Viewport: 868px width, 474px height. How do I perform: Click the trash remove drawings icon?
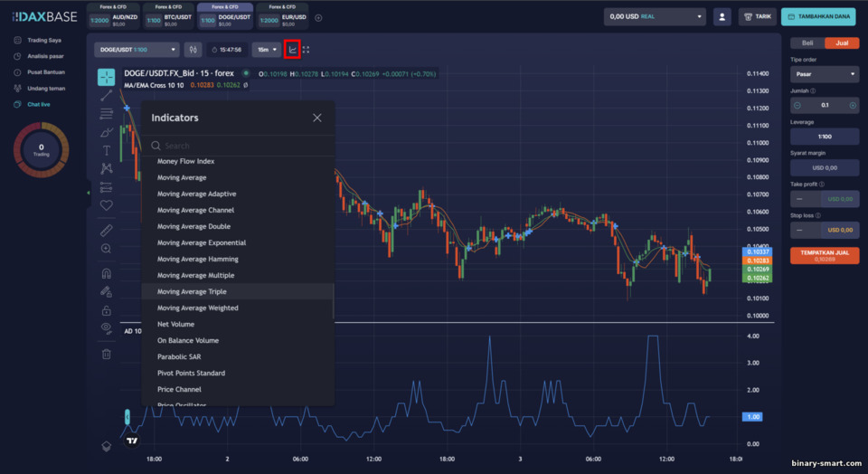(x=107, y=354)
